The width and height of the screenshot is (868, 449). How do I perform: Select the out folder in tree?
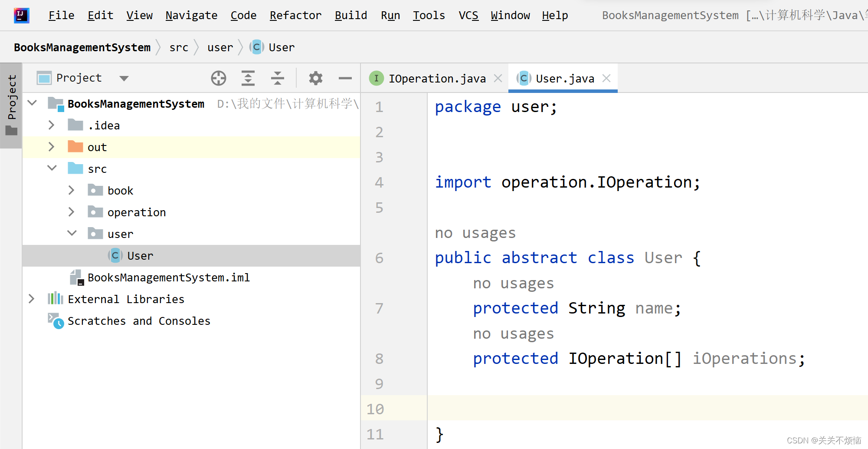[x=191, y=147]
